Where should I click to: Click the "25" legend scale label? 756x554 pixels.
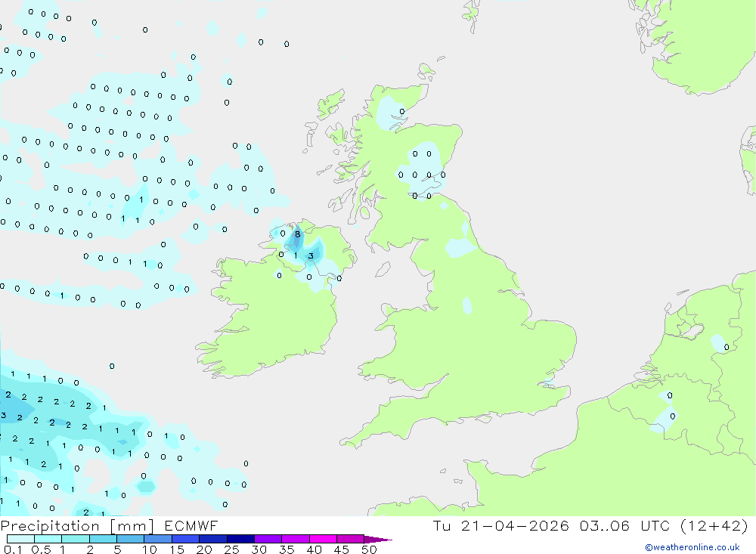pyautogui.click(x=232, y=549)
